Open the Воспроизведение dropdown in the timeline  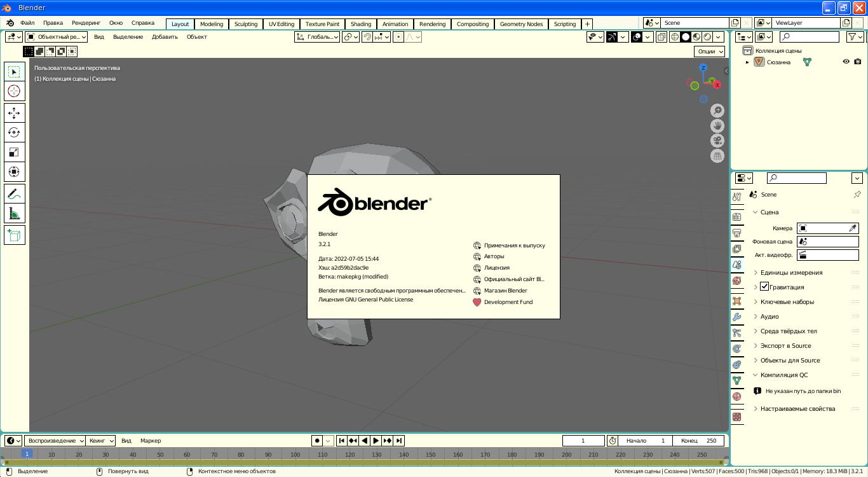click(x=56, y=441)
